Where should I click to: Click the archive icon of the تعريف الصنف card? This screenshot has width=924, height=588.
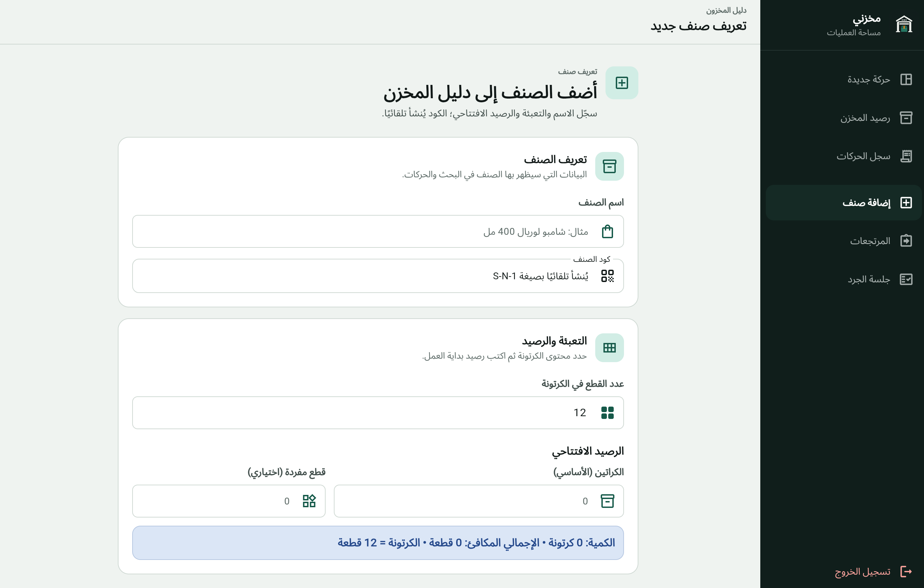pyautogui.click(x=609, y=166)
